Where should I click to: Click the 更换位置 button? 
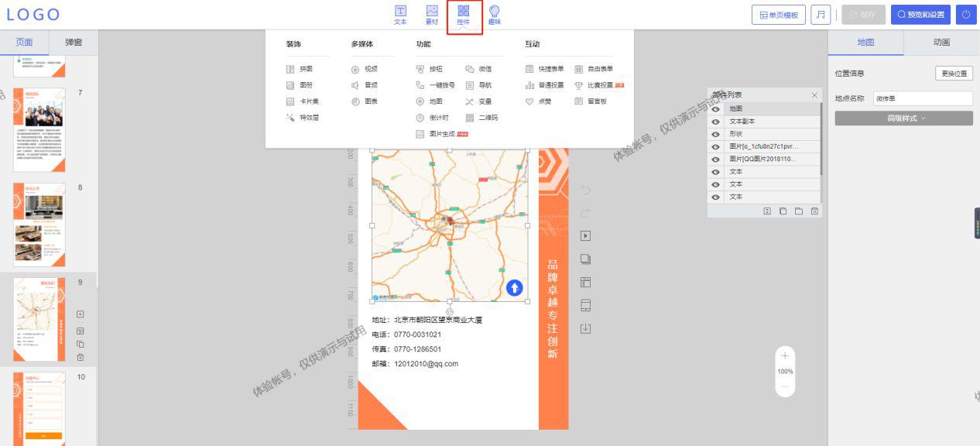pyautogui.click(x=954, y=74)
